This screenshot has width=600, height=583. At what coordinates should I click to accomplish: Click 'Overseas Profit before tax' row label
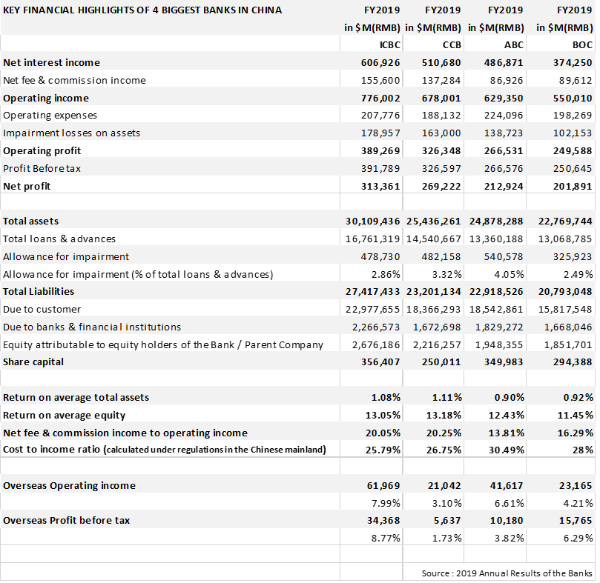(x=66, y=521)
